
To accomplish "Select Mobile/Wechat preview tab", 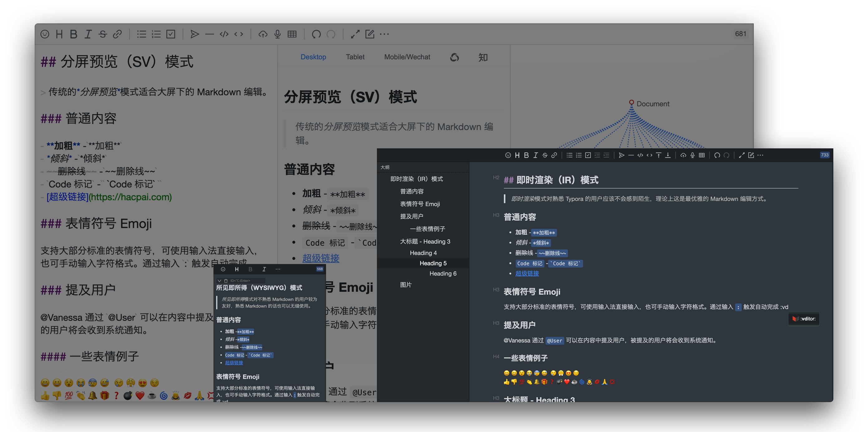I will (x=407, y=57).
